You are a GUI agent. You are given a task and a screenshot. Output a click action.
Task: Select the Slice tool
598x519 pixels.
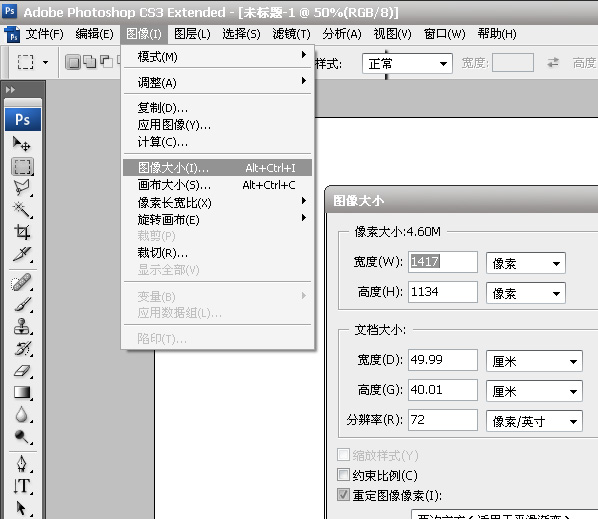(22, 254)
